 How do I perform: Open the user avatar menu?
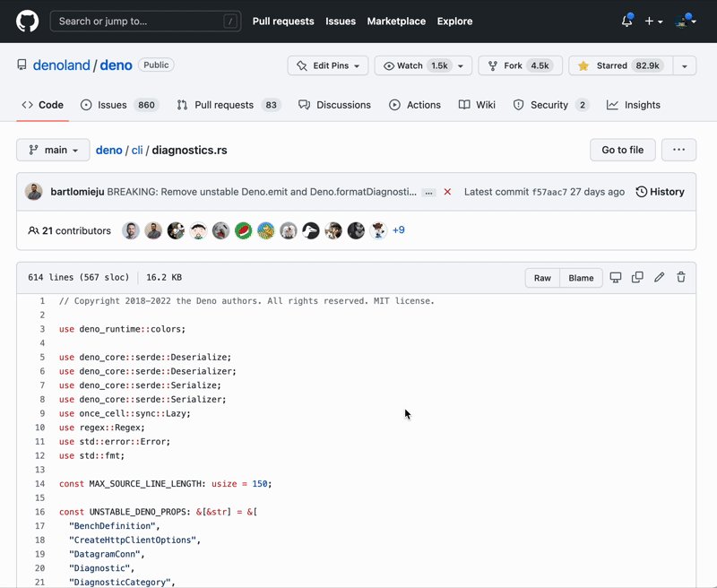click(685, 21)
